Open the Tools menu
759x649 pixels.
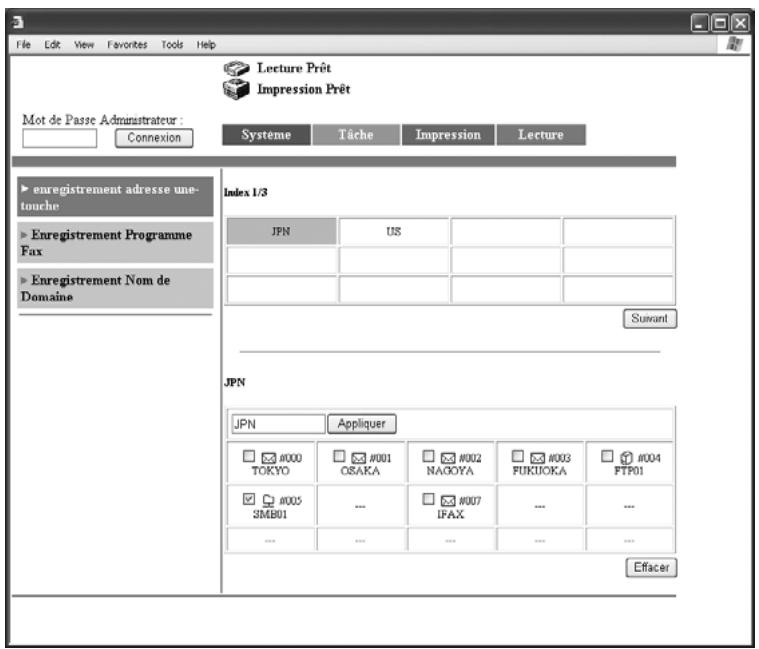coord(172,45)
